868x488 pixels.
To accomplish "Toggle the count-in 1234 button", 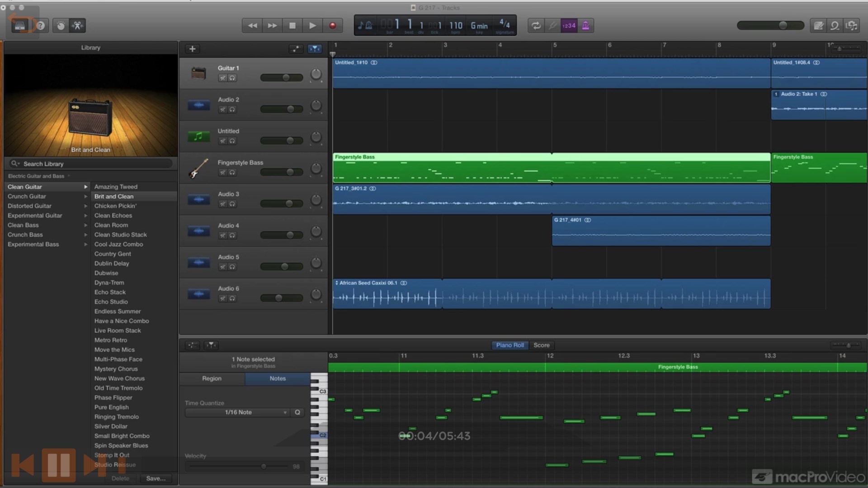I will 569,26.
